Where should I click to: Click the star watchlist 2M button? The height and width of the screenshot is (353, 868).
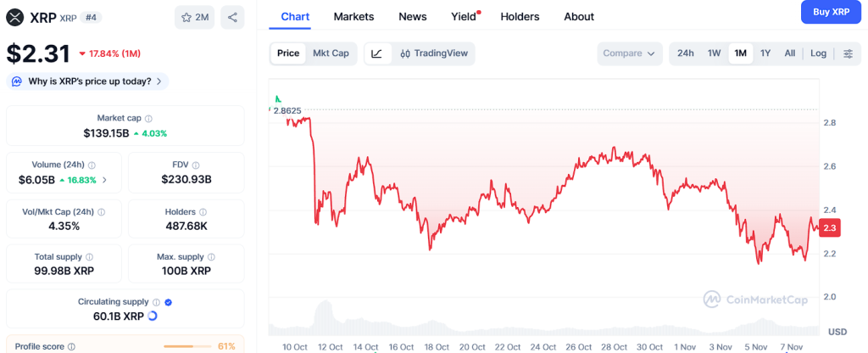point(194,17)
